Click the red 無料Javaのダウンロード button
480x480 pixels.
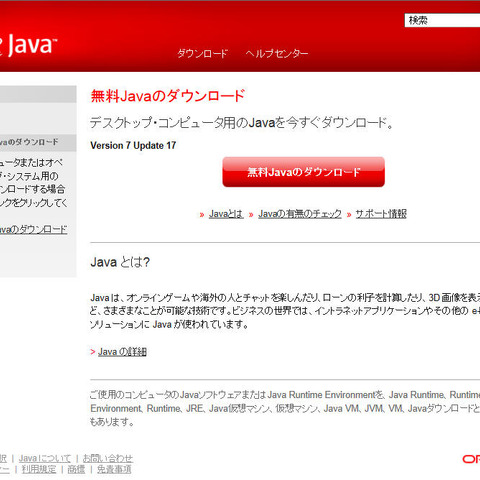click(303, 172)
